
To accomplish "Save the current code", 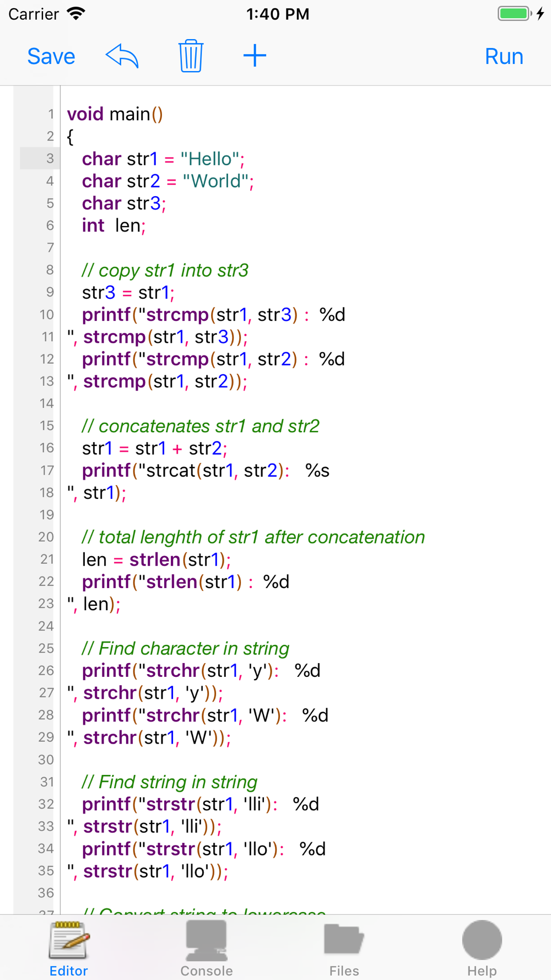I will pyautogui.click(x=51, y=56).
